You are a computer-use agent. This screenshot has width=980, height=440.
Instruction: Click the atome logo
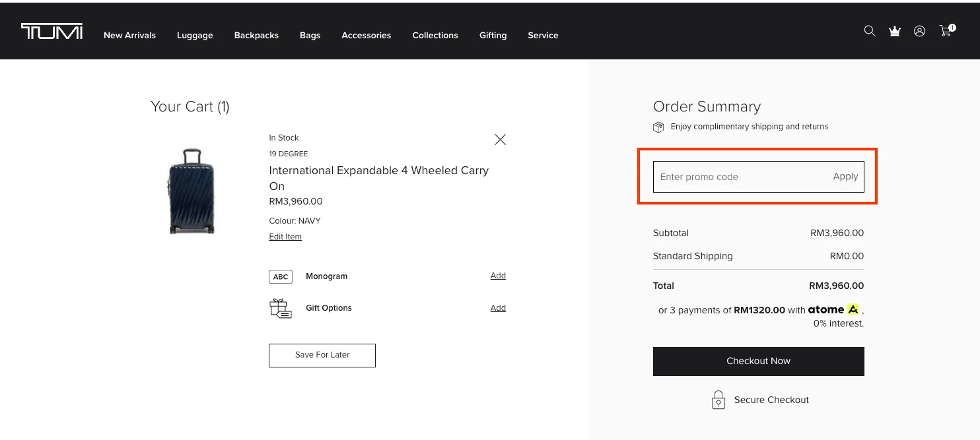click(x=834, y=309)
